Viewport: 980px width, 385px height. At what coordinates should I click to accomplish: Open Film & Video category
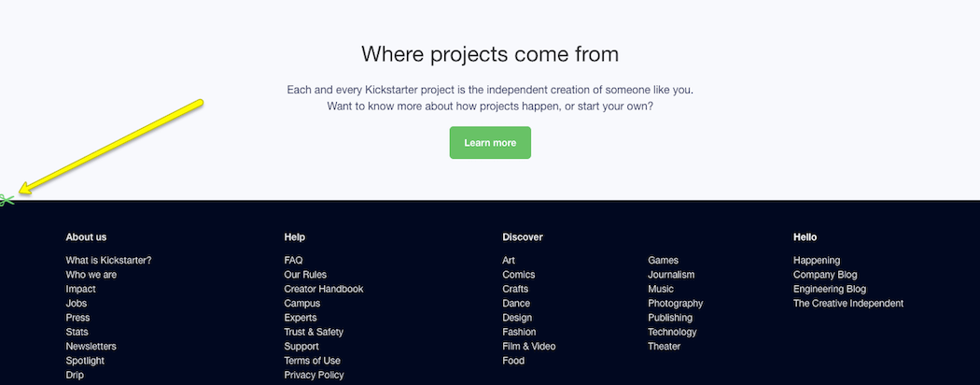529,347
